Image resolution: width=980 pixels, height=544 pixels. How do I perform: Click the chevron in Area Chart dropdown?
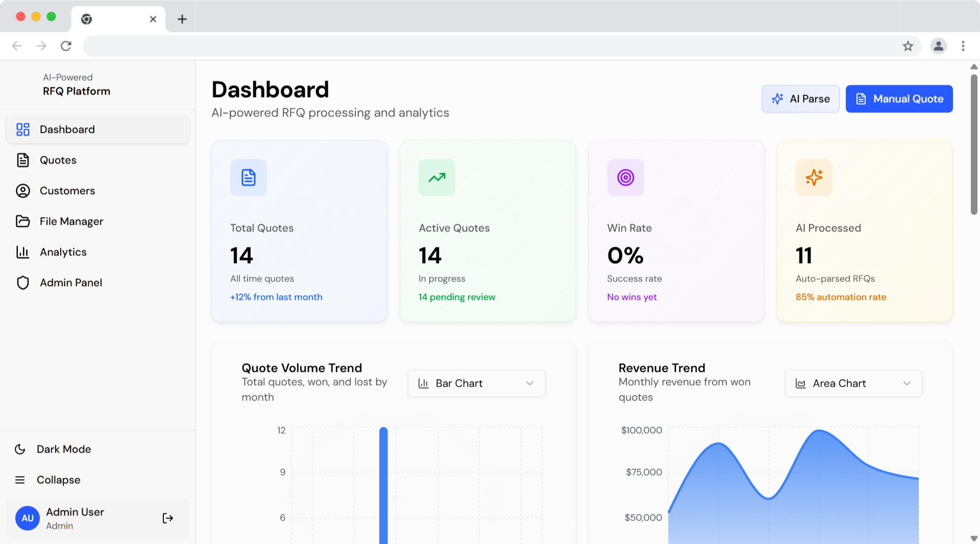pyautogui.click(x=907, y=383)
